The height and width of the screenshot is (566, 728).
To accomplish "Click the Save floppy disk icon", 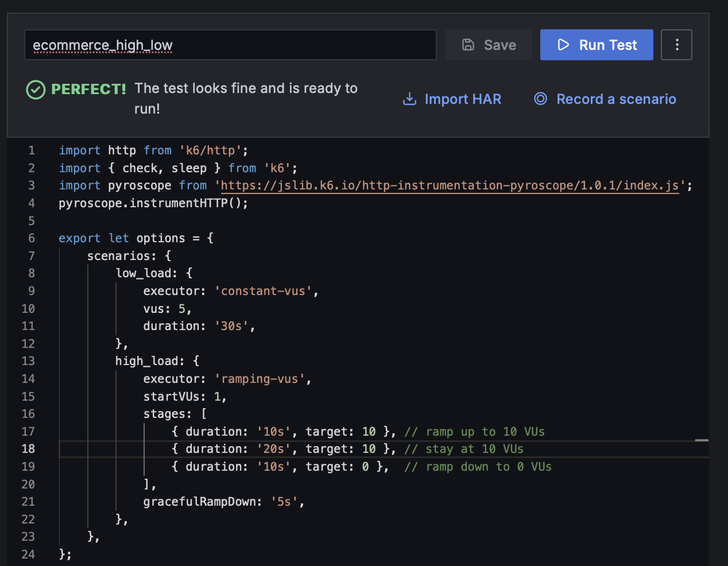I will click(468, 45).
